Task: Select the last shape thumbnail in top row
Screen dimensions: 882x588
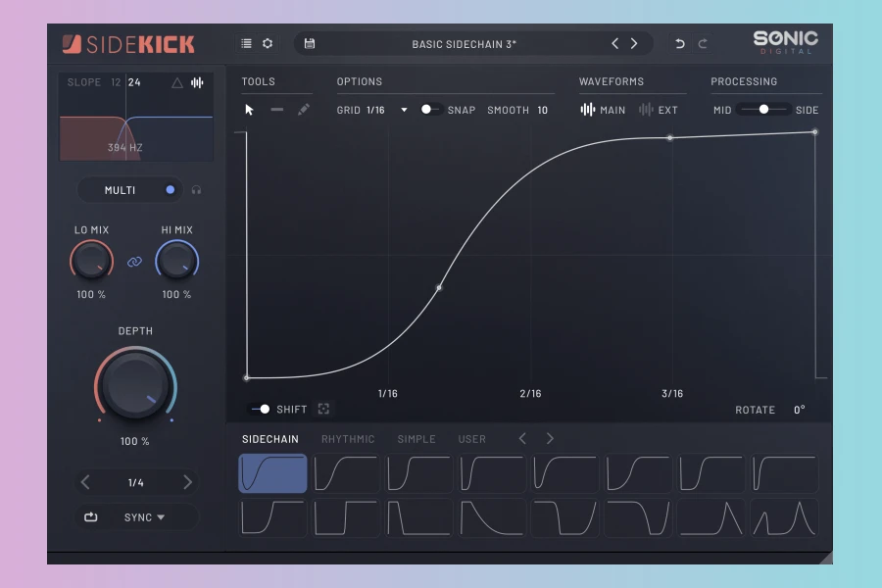Action: pos(785,473)
